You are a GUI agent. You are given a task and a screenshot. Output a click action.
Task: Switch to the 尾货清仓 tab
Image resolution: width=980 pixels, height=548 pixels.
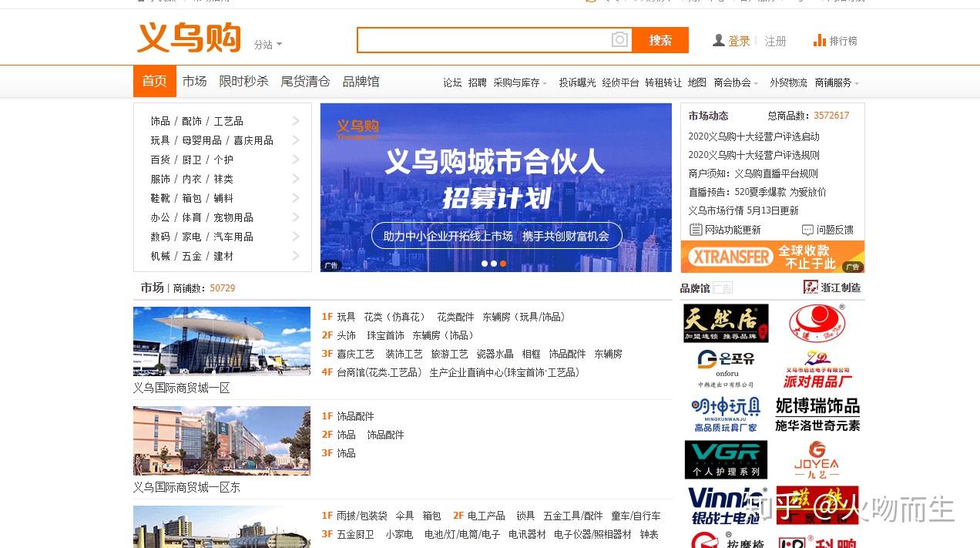click(305, 81)
